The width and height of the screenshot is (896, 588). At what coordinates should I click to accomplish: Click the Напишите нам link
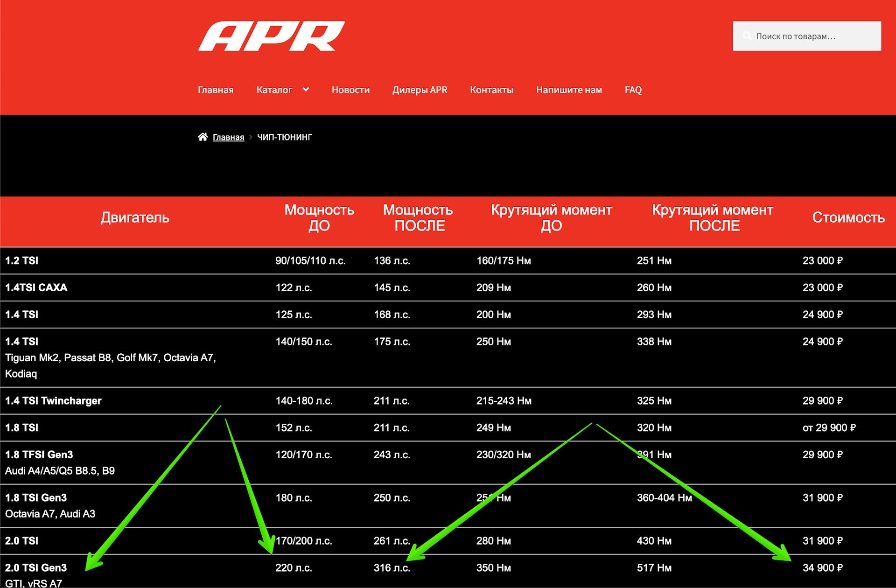(569, 90)
